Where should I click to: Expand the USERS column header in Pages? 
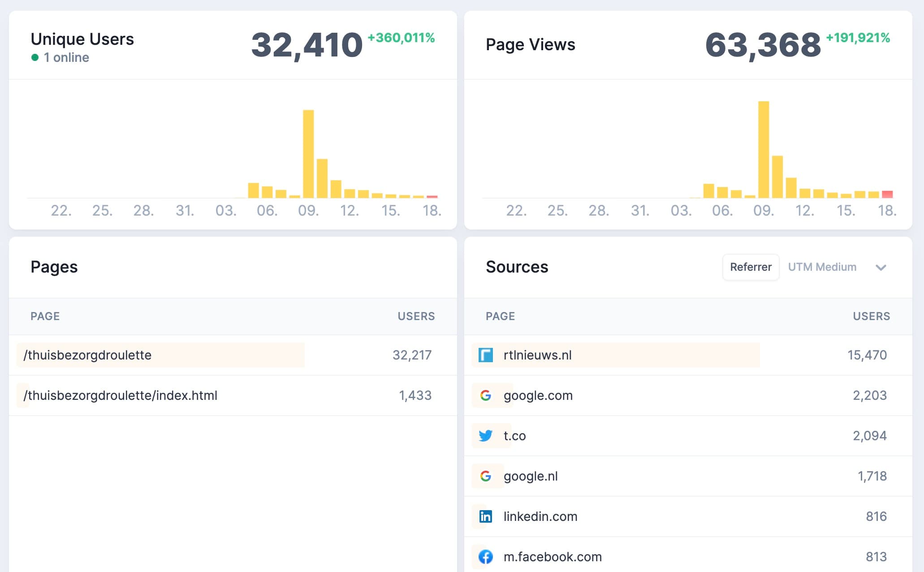[x=416, y=316]
